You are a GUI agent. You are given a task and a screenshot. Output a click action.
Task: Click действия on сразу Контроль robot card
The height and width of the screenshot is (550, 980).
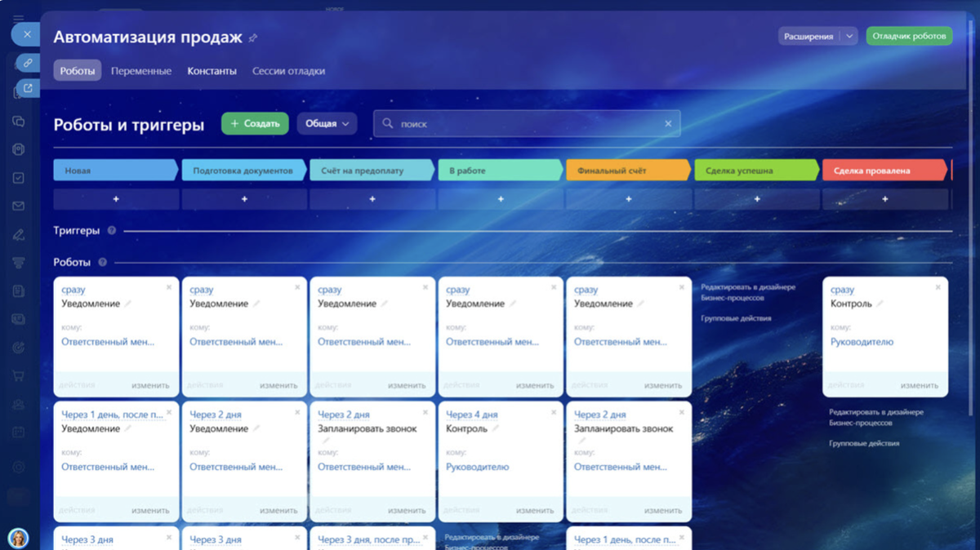846,385
